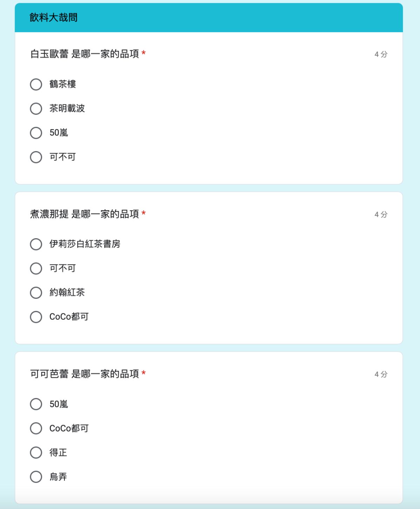
Task: Select CoCo都可 for the 煮濃那提 question
Action: point(36,317)
